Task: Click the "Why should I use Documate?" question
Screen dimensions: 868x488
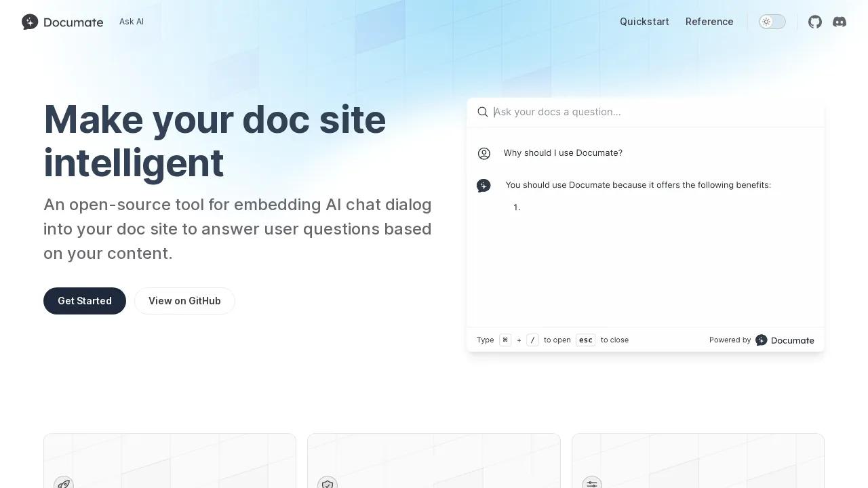Action: [563, 153]
